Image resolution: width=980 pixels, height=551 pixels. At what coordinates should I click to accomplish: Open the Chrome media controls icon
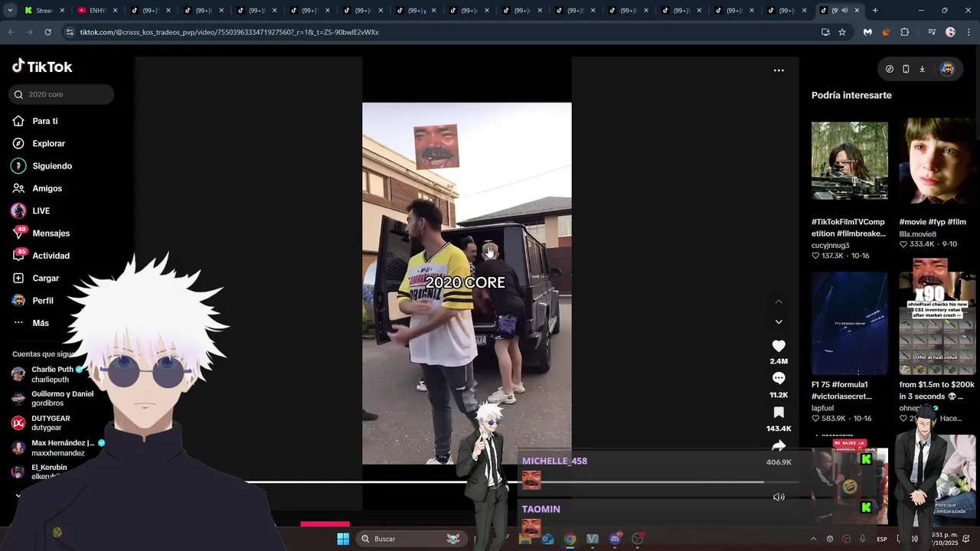[x=932, y=32]
